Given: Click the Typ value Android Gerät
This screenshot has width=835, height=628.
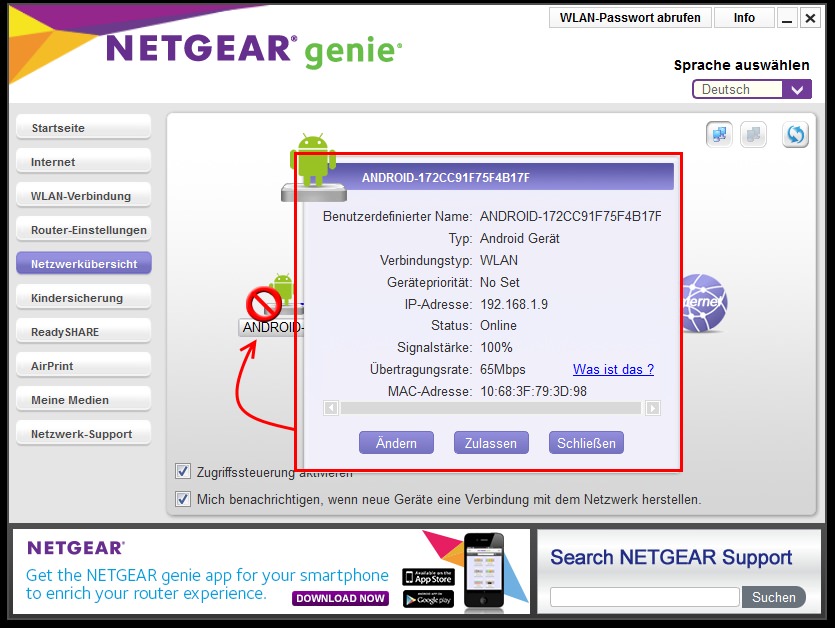Looking at the screenshot, I should [520, 238].
